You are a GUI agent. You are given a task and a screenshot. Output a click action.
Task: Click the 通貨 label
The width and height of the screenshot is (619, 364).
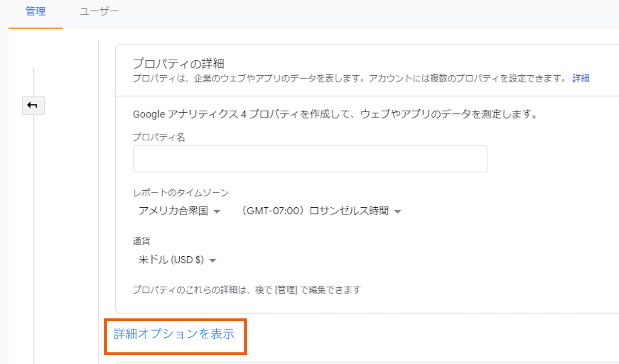point(141,241)
